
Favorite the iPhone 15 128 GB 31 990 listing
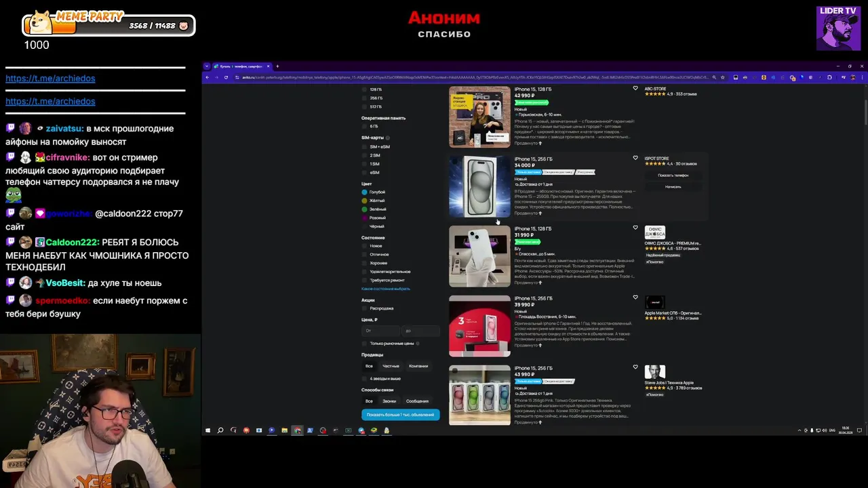point(635,228)
